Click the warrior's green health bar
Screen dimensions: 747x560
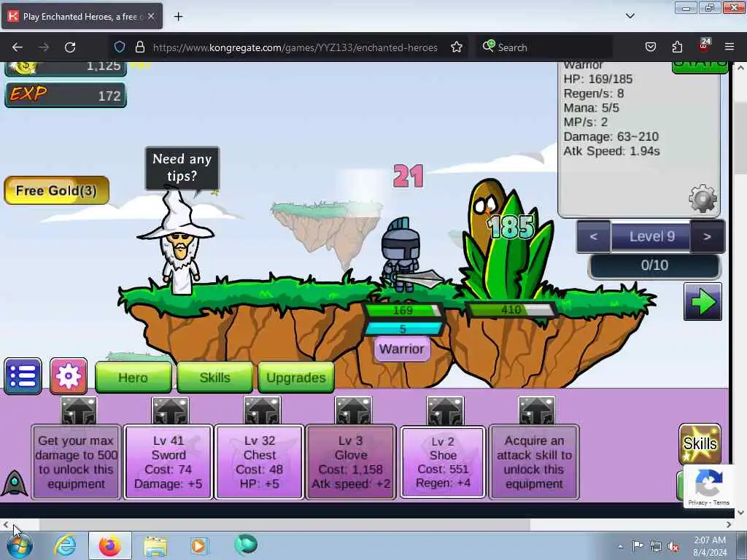click(403, 311)
